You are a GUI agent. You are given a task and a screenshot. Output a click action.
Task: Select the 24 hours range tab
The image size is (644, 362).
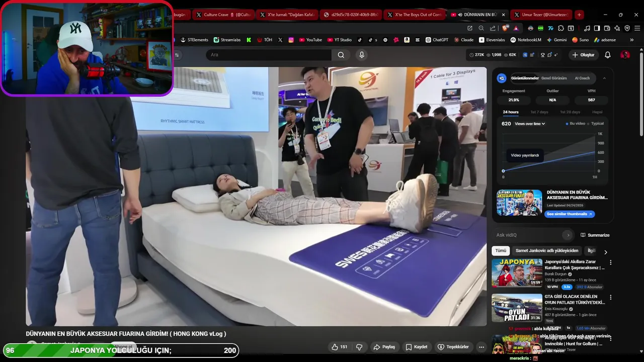point(511,112)
